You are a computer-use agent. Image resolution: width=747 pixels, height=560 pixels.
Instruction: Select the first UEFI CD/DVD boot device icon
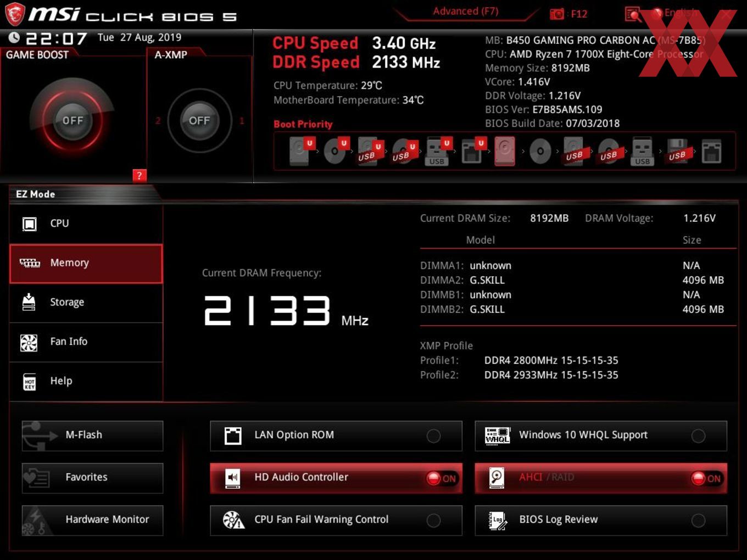335,151
